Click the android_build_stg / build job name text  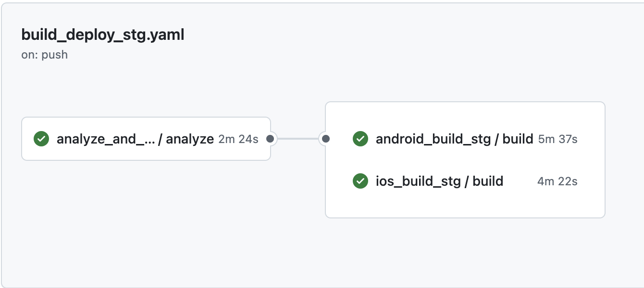pyautogui.click(x=454, y=139)
